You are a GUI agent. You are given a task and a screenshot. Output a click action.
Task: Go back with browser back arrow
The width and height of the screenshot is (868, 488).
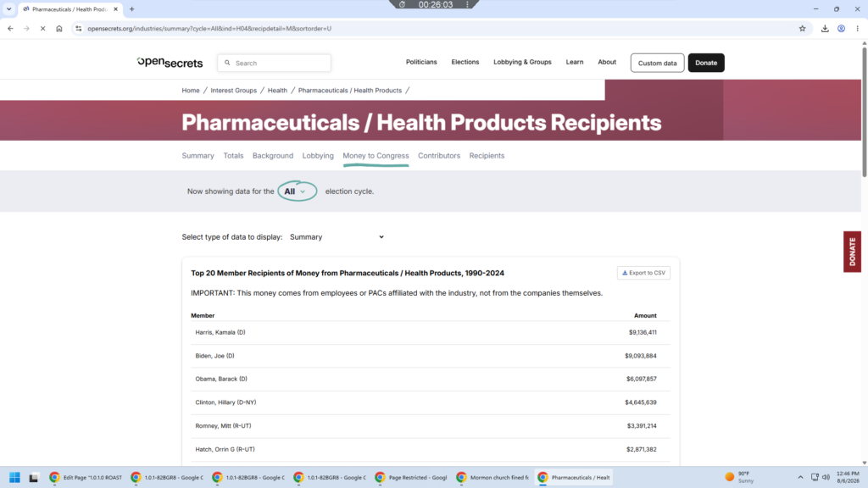pyautogui.click(x=10, y=28)
